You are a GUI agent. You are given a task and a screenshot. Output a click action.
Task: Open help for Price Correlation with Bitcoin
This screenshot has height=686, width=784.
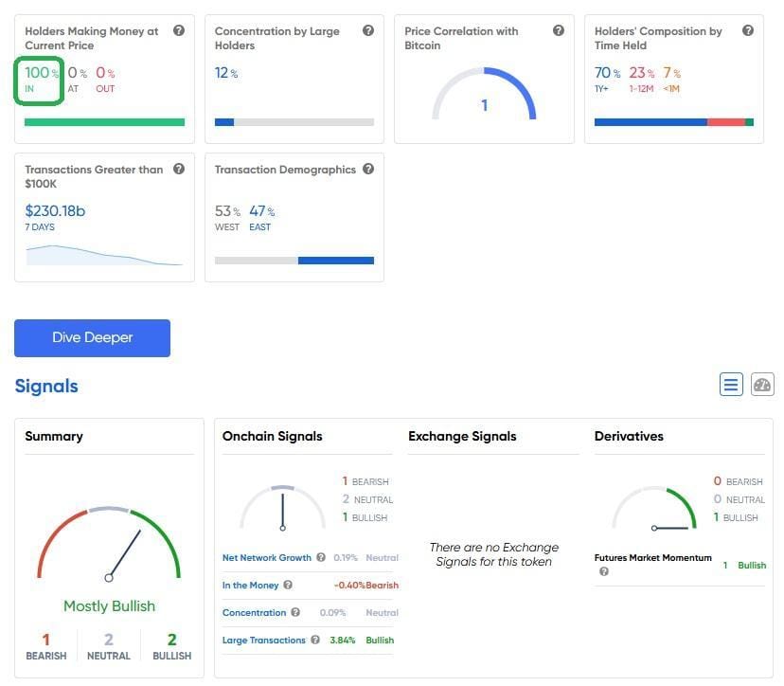tap(559, 31)
